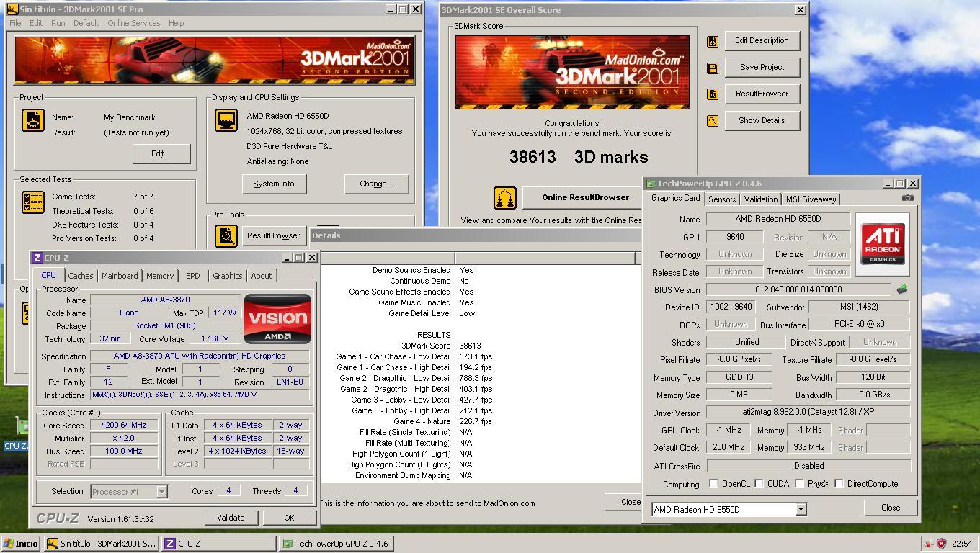Switch to the Mainboard tab in CPU-Z
Image resolution: width=980 pixels, height=553 pixels.
[x=120, y=276]
